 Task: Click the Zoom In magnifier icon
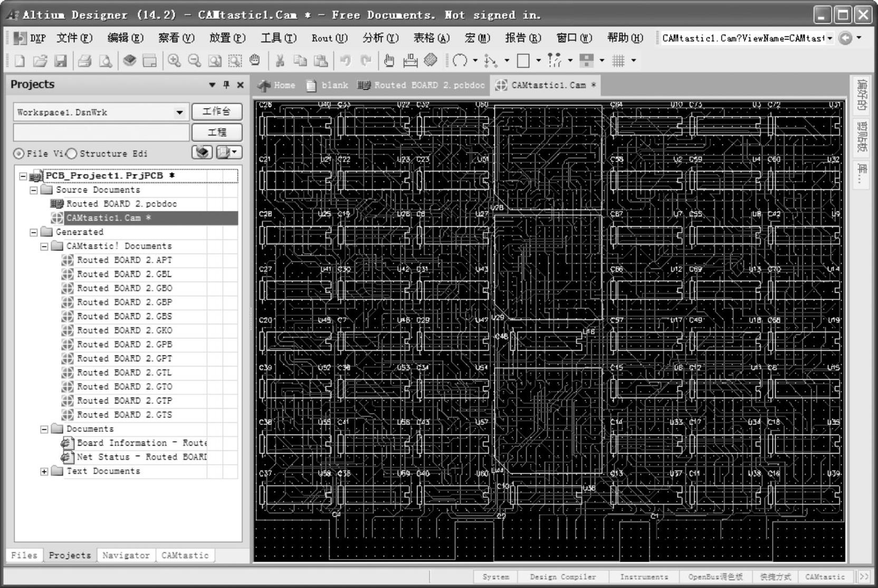[174, 61]
